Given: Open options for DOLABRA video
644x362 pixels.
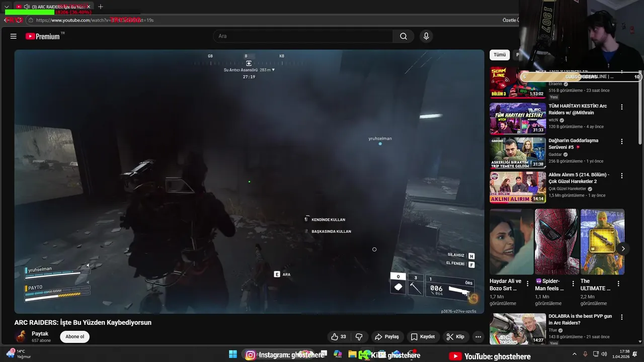Looking at the screenshot, I should (622, 317).
